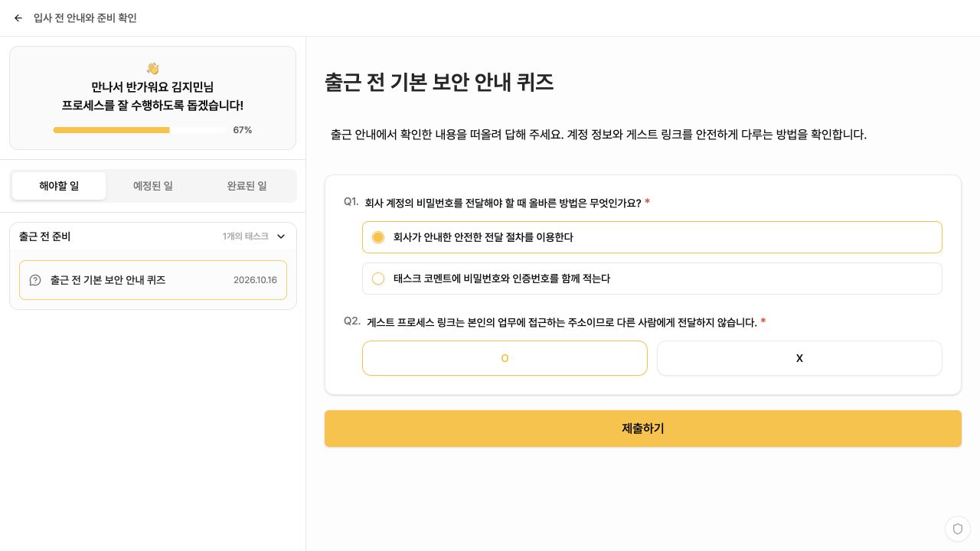Click the 출근 전 준비 section title
The width and height of the screenshot is (980, 551).
coord(44,236)
